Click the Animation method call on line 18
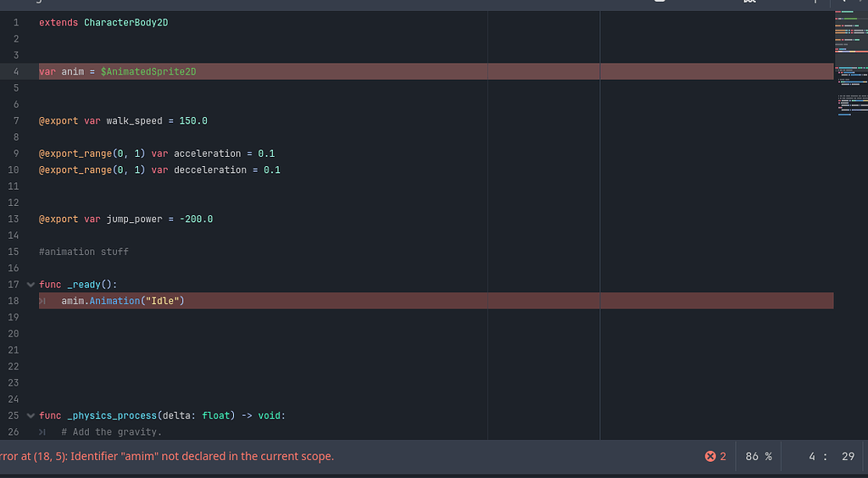This screenshot has height=478, width=868. pyautogui.click(x=114, y=301)
